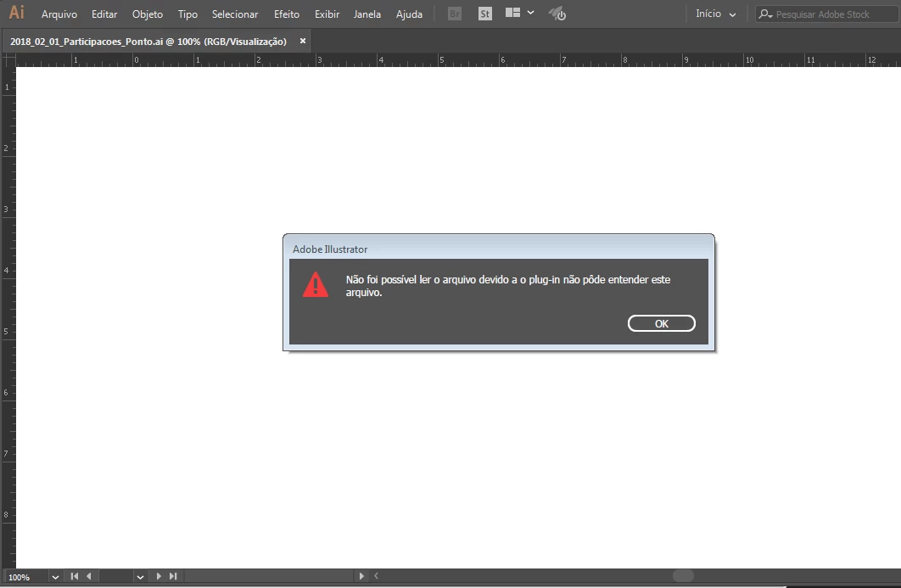Open the zoom level dropdown arrow
Image resolution: width=901 pixels, height=588 pixels.
pos(55,577)
